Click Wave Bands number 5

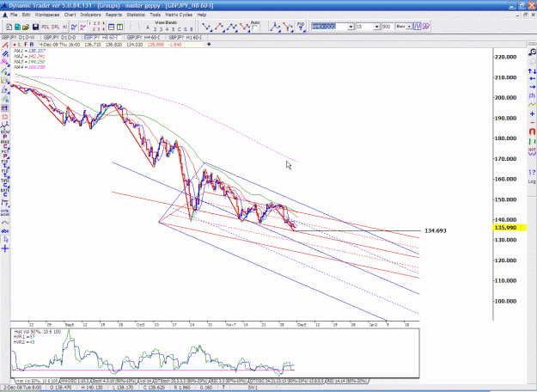pos(174,29)
